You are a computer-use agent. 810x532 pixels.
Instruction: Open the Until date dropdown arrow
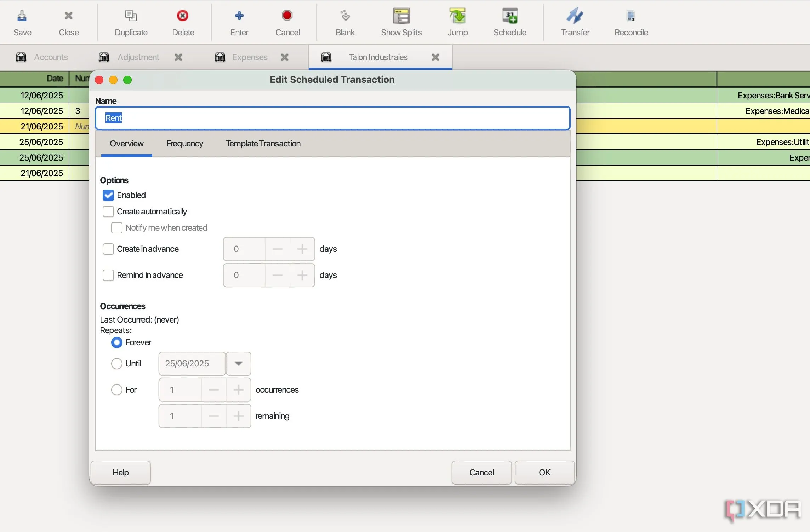(x=239, y=364)
